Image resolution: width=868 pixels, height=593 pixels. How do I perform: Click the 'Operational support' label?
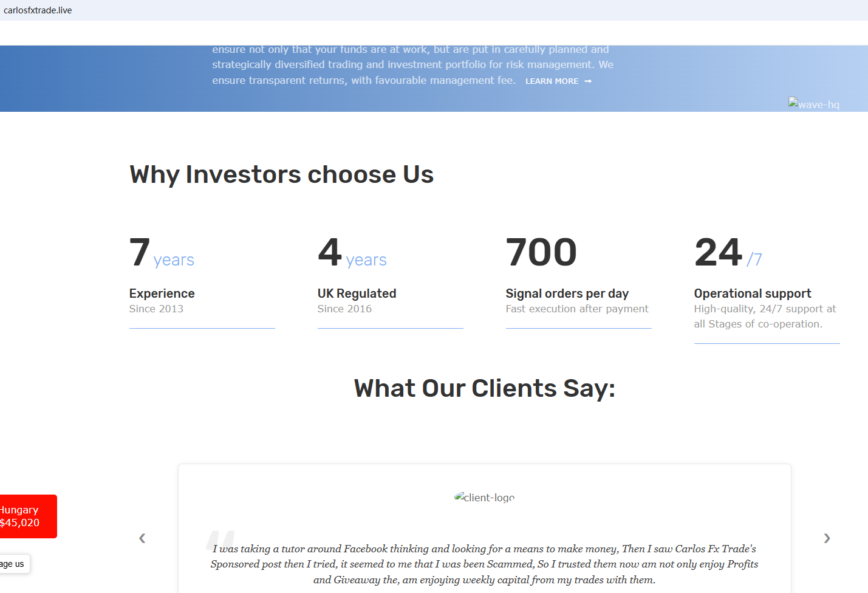pos(752,293)
